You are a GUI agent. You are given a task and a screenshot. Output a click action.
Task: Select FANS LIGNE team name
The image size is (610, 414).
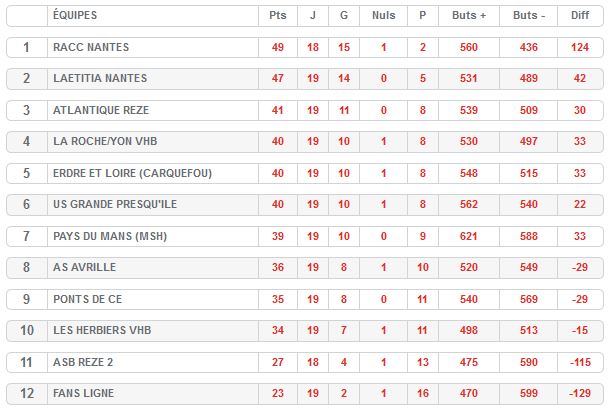tap(84, 394)
